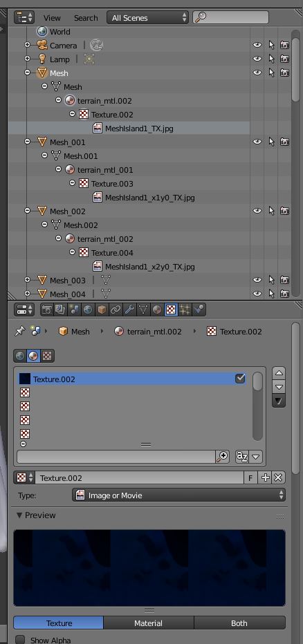The height and width of the screenshot is (644, 303).
Task: Show world textures context
Action: [20, 356]
